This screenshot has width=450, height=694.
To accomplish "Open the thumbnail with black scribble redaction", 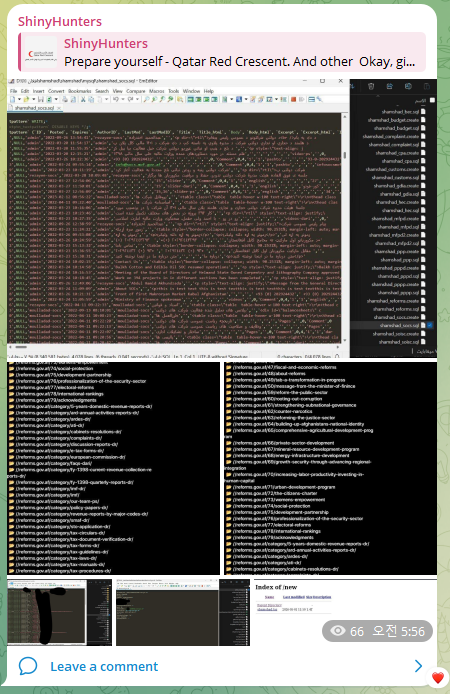I will pos(60,612).
